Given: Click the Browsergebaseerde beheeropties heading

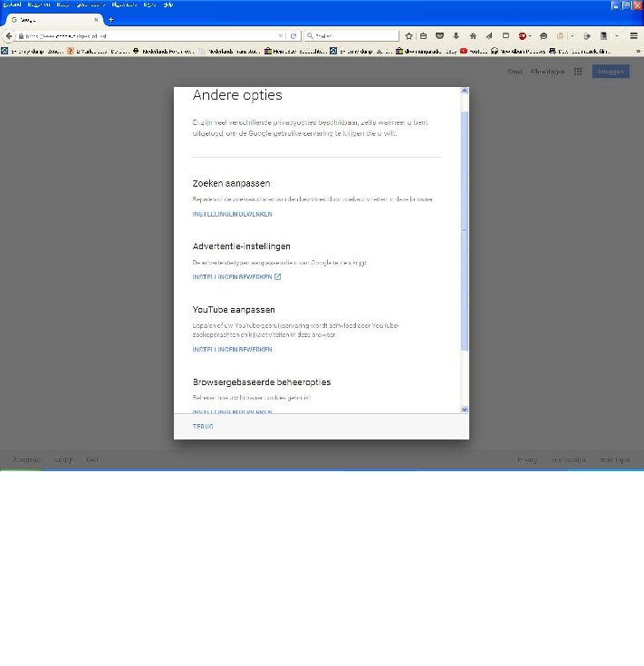Looking at the screenshot, I should (x=262, y=382).
